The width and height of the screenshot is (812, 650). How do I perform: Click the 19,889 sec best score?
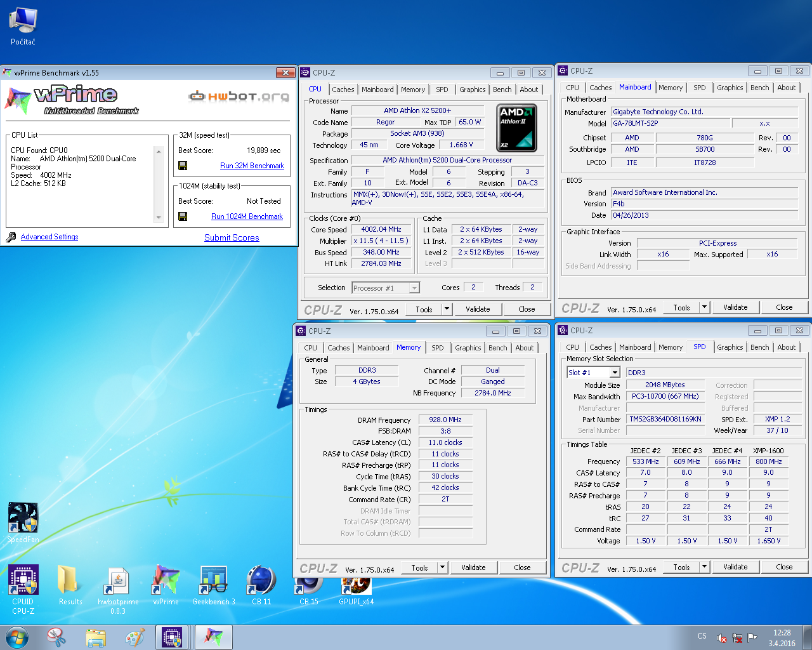click(x=263, y=150)
